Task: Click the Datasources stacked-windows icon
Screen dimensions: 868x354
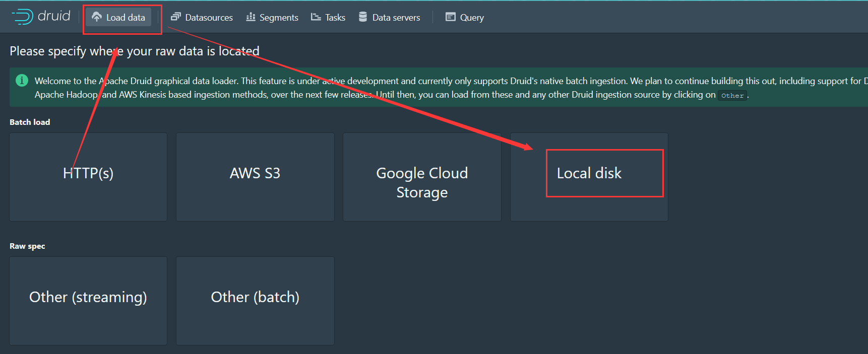Action: click(x=175, y=17)
